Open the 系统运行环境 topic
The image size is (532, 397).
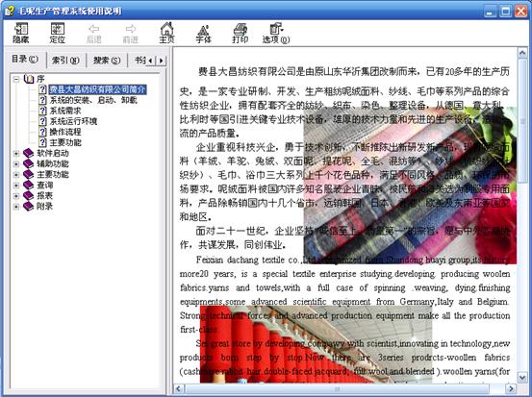tap(73, 121)
